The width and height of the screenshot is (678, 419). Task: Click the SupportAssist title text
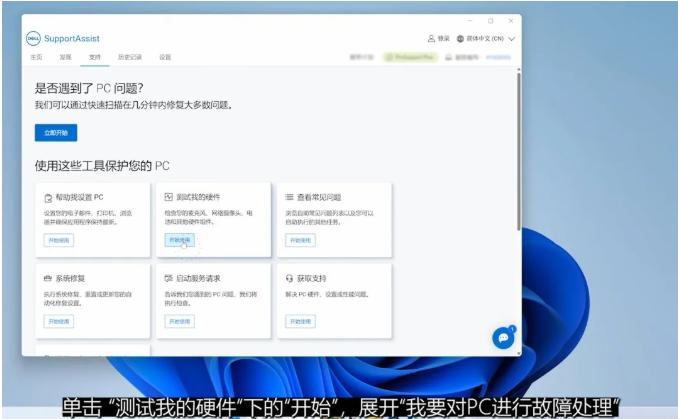point(72,38)
